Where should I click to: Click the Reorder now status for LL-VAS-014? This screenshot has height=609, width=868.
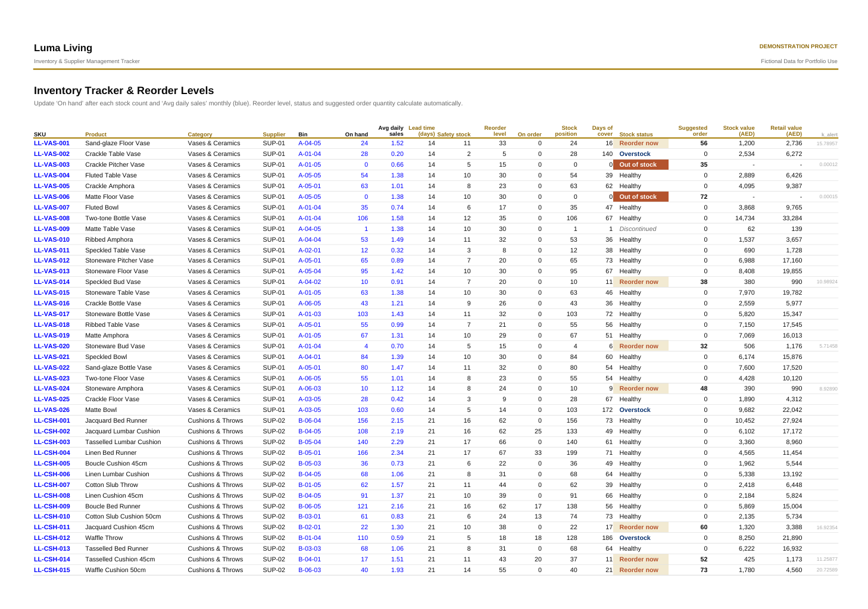click(x=642, y=282)
